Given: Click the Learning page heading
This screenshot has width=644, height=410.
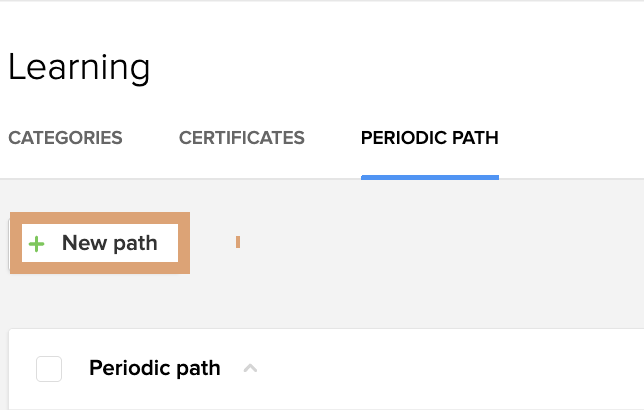Looking at the screenshot, I should [79, 68].
